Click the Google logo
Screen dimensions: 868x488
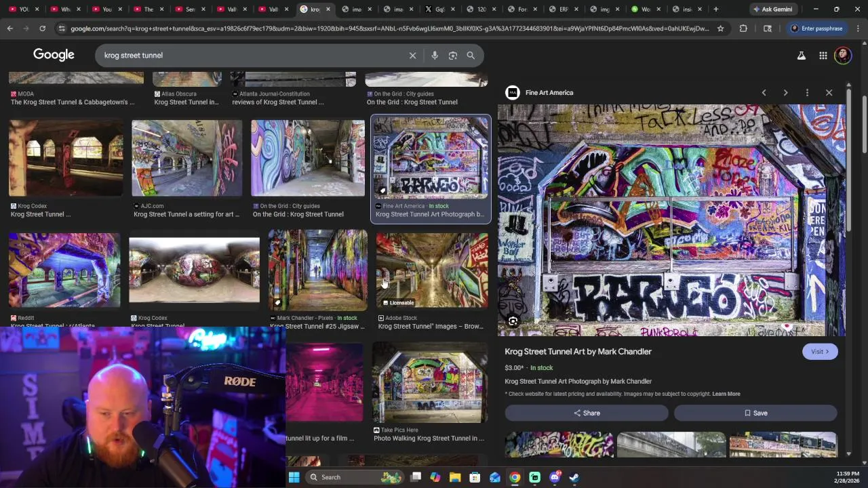(54, 55)
